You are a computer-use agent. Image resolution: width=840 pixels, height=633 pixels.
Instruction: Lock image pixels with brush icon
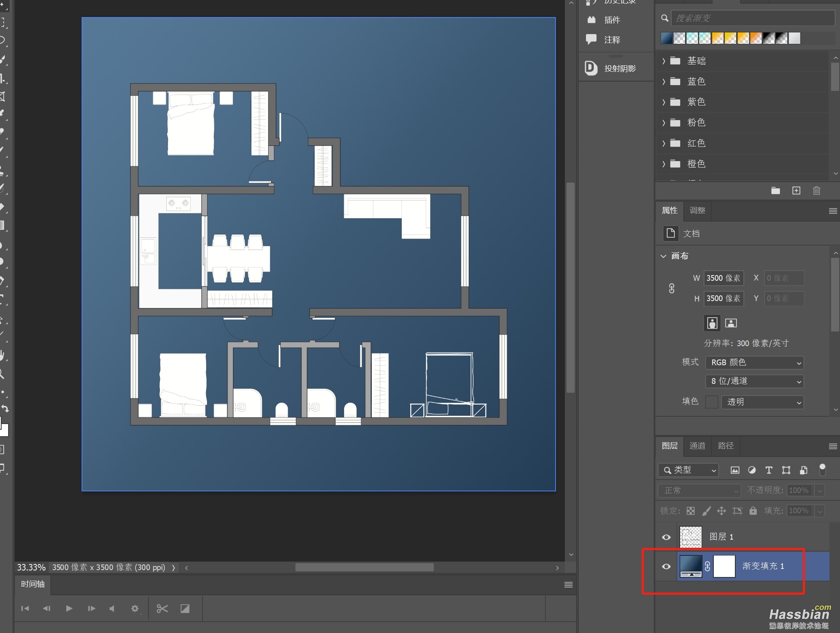click(706, 511)
